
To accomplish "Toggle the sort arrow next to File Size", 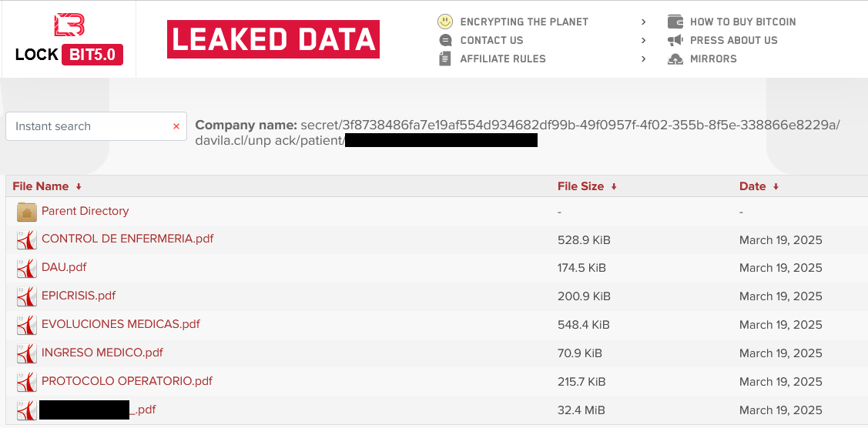I will (x=614, y=186).
